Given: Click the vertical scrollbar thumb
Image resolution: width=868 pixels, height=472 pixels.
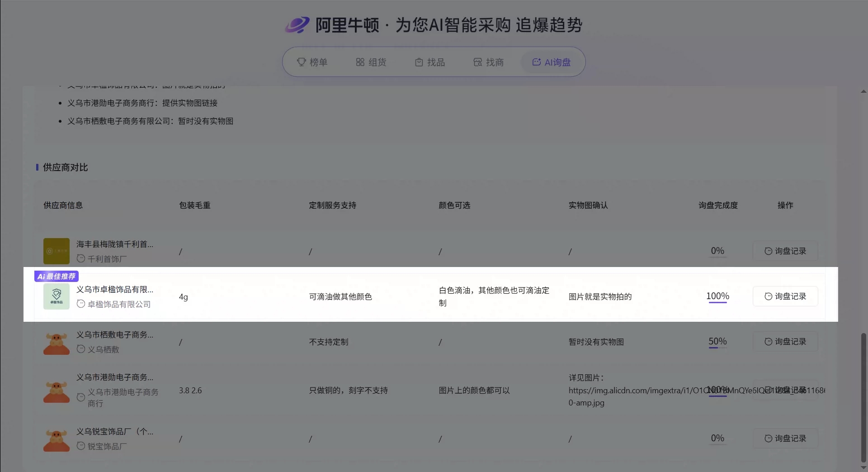Looking at the screenshot, I should [x=863, y=397].
